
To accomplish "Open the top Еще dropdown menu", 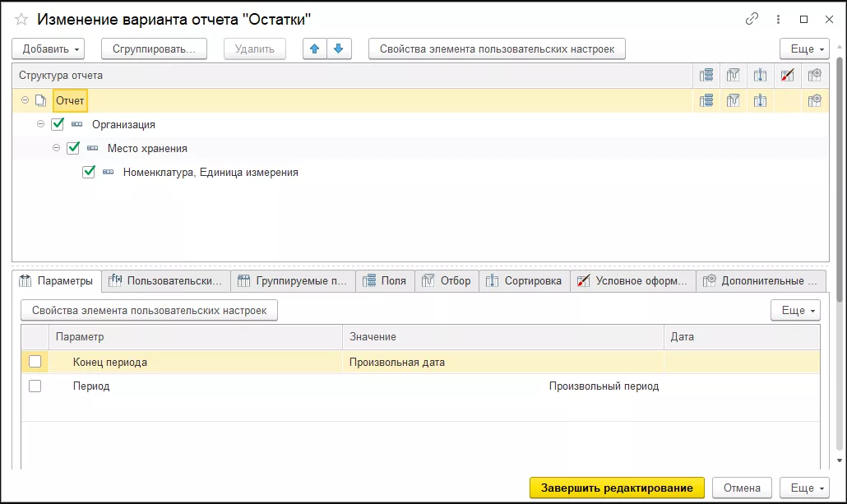I will pyautogui.click(x=802, y=49).
